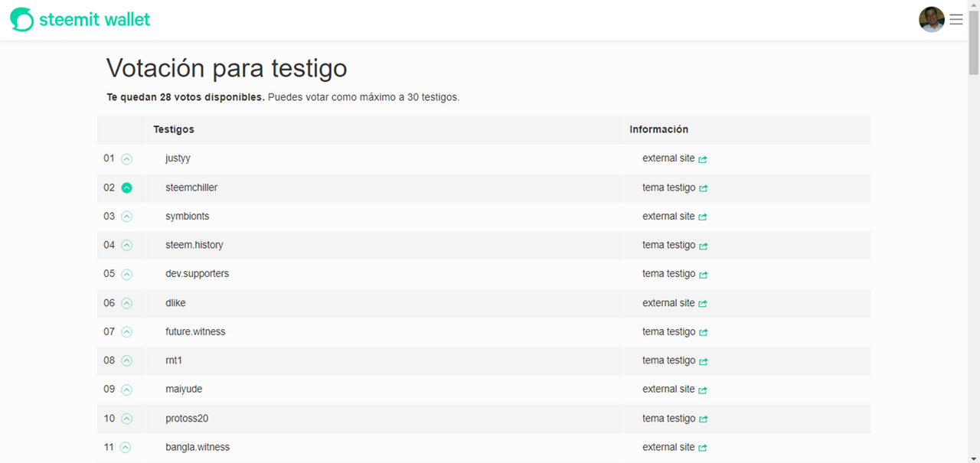Click external link icon in dev.supporters row
The height and width of the screenshot is (463, 980).
pyautogui.click(x=703, y=275)
